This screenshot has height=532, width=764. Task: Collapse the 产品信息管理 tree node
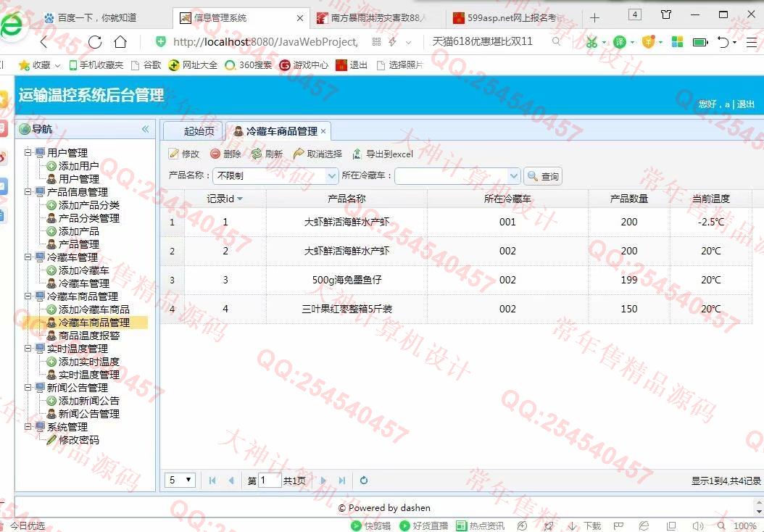pyautogui.click(x=28, y=192)
